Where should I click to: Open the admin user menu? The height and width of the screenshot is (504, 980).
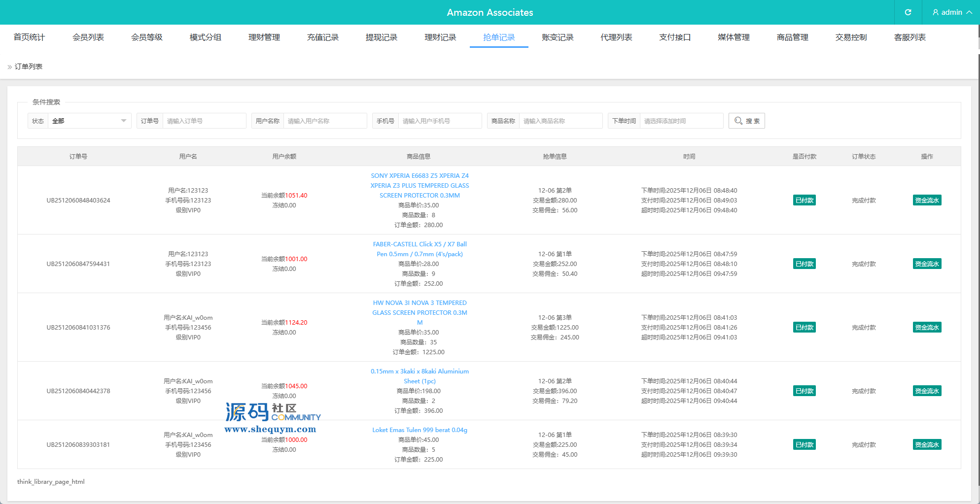952,12
